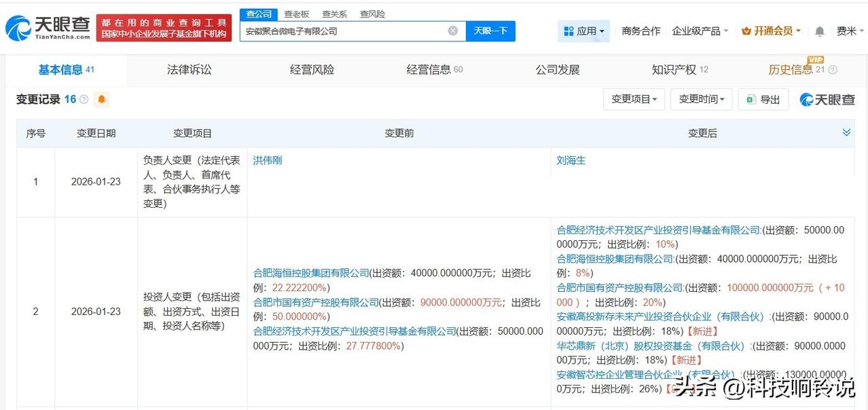The image size is (868, 410).
Task: Clear the search box with the X icon
Action: coord(453,31)
